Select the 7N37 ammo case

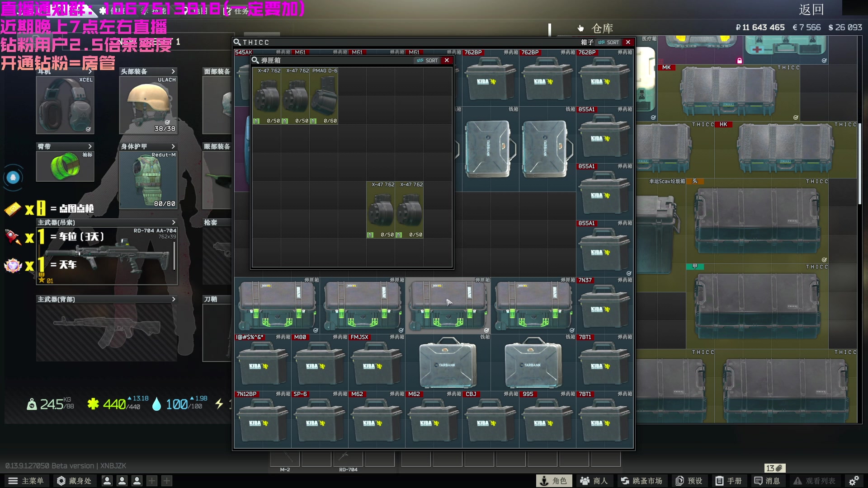604,306
